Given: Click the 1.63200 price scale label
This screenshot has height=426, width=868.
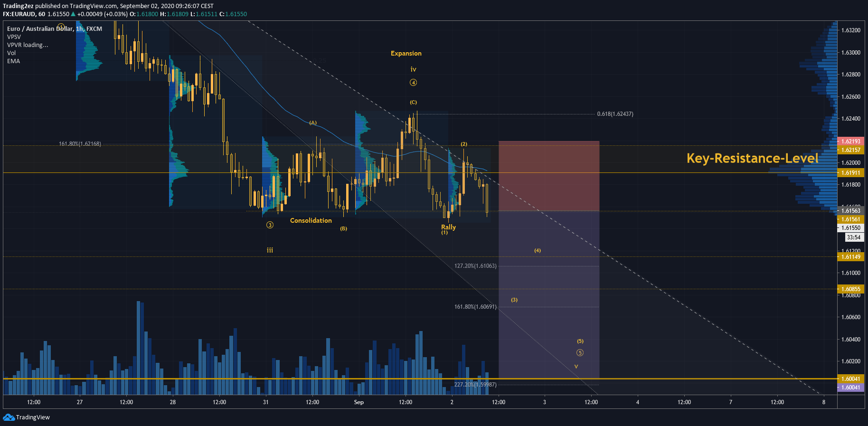Looking at the screenshot, I should (x=851, y=30).
